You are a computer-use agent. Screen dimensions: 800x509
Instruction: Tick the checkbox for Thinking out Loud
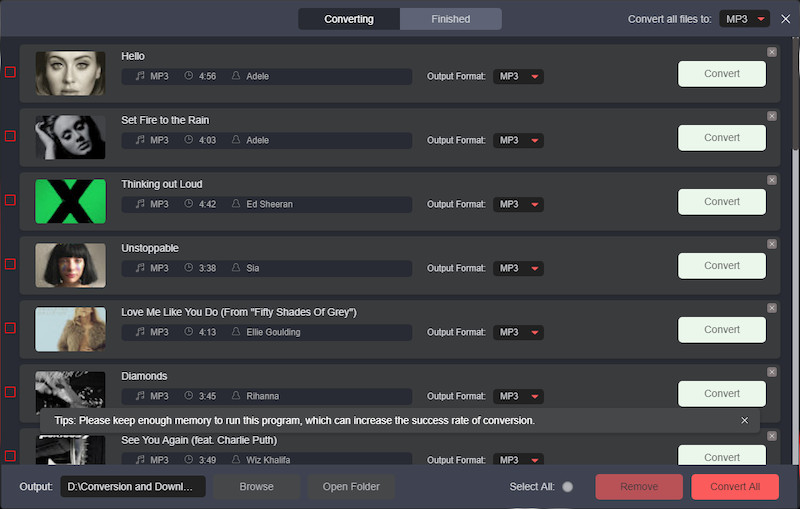click(10, 200)
